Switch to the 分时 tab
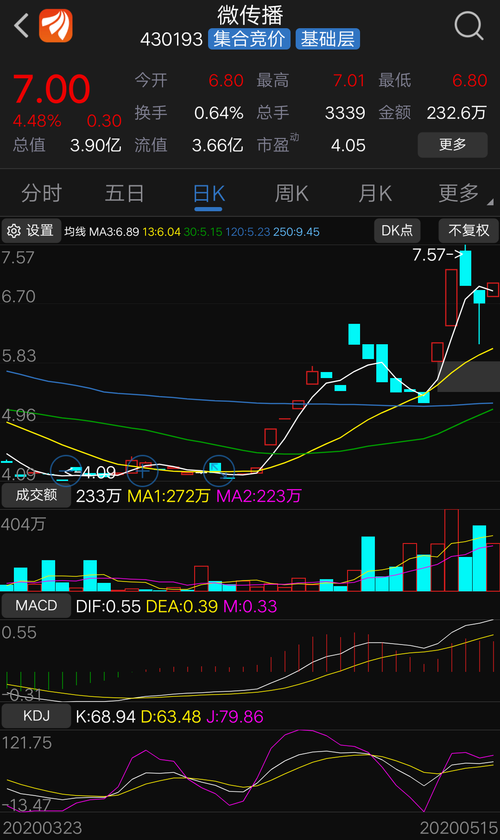The image size is (500, 840). (x=41, y=193)
